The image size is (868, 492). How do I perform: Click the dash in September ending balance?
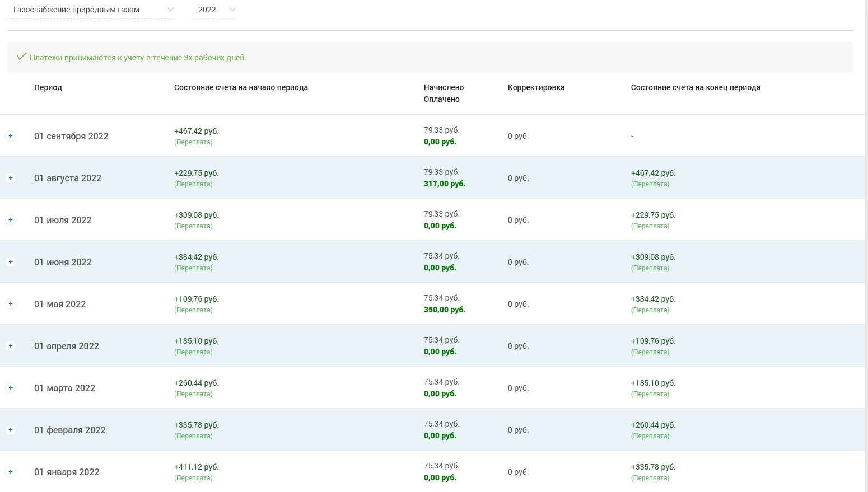coord(632,136)
